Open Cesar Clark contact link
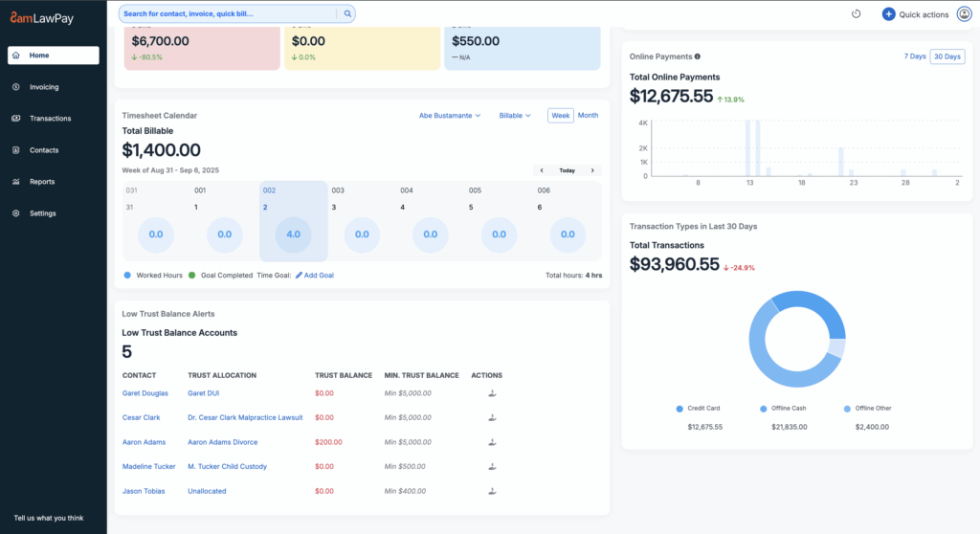 (x=141, y=417)
